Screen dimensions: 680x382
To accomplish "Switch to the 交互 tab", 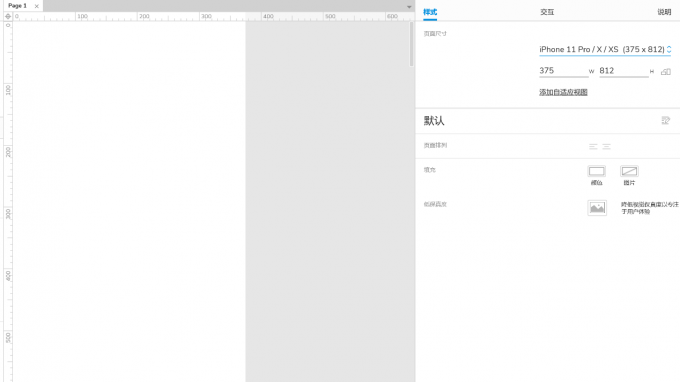I will (x=547, y=12).
